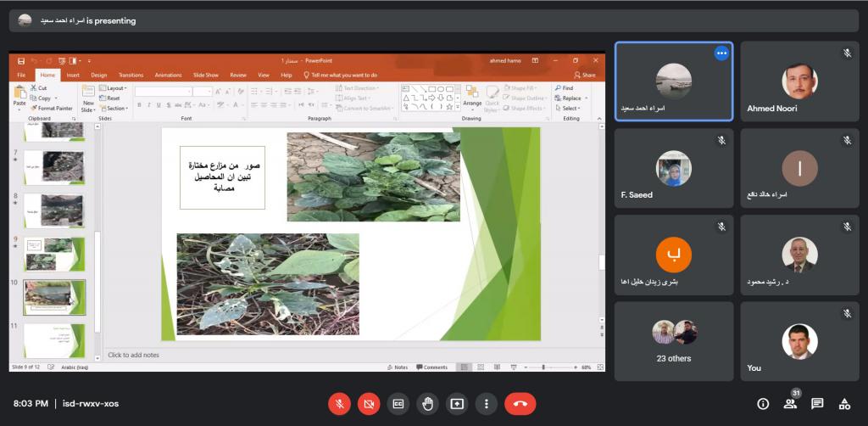Click the Share button in PowerPoint
This screenshot has height=426, width=868.
[x=586, y=75]
